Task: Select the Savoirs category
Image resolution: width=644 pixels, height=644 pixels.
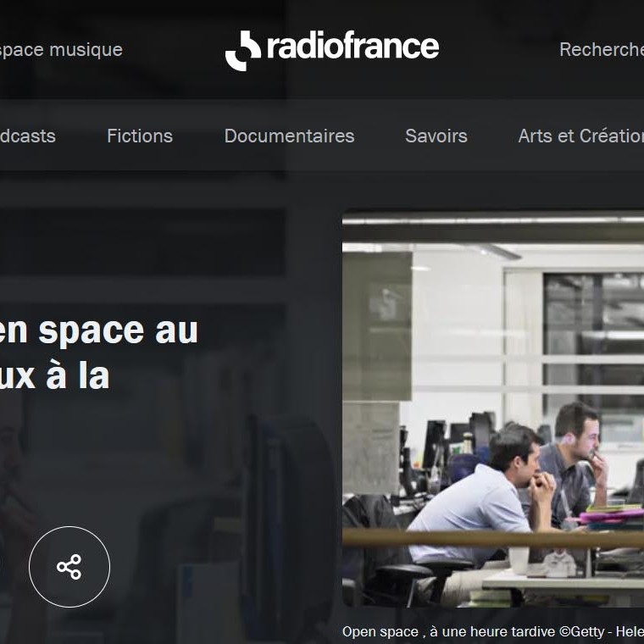Action: click(436, 136)
